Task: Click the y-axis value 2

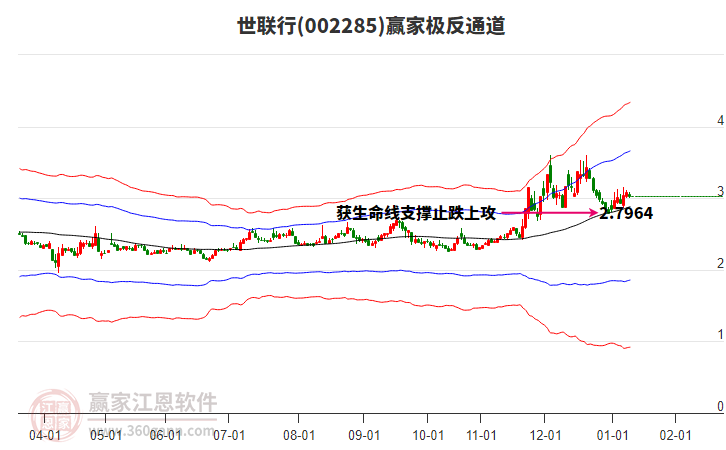Action: coord(720,263)
